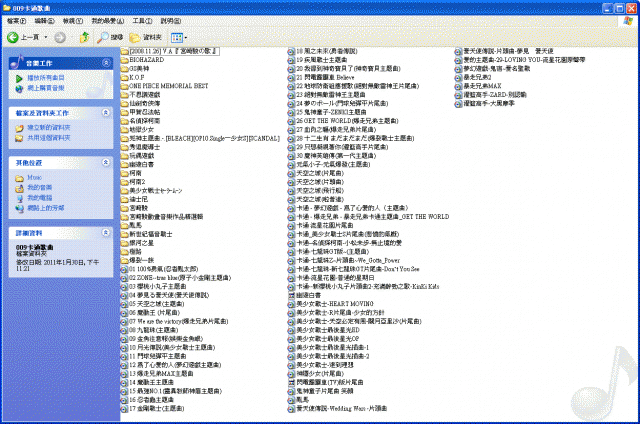This screenshot has width=640, height=424.
Task: Select the K.O.F folder icon
Action: click(124, 78)
